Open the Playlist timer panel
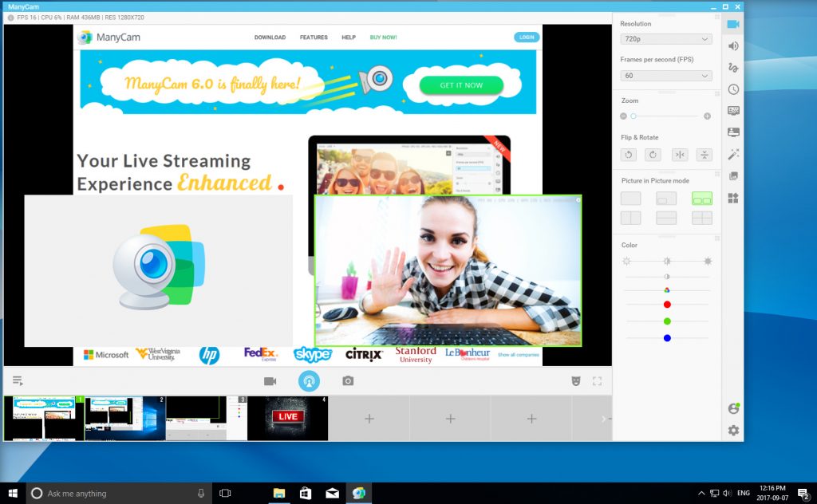The image size is (817, 504). coord(733,89)
